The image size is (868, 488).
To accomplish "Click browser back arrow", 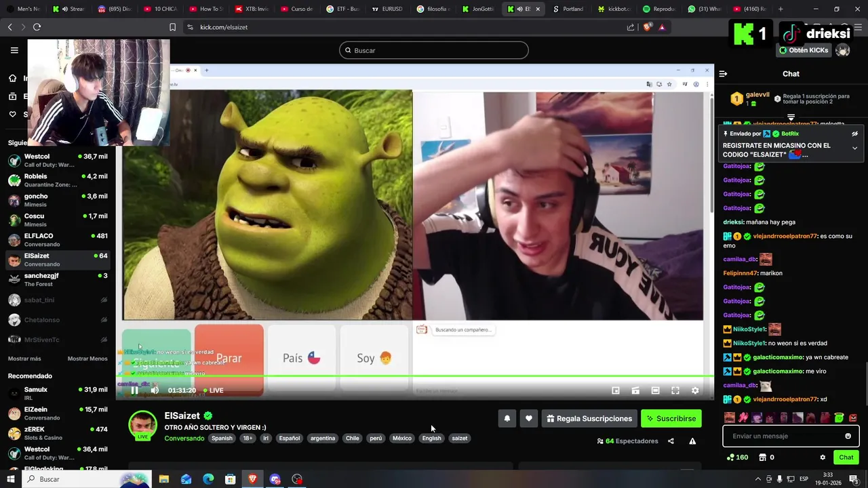I will [x=9, y=27].
